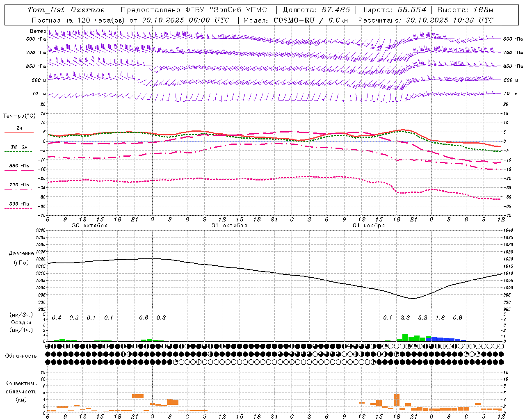Click "Прогноз на 120 часа(ов)" forecast text
This screenshot has height=420, width=525.
pyautogui.click(x=79, y=20)
